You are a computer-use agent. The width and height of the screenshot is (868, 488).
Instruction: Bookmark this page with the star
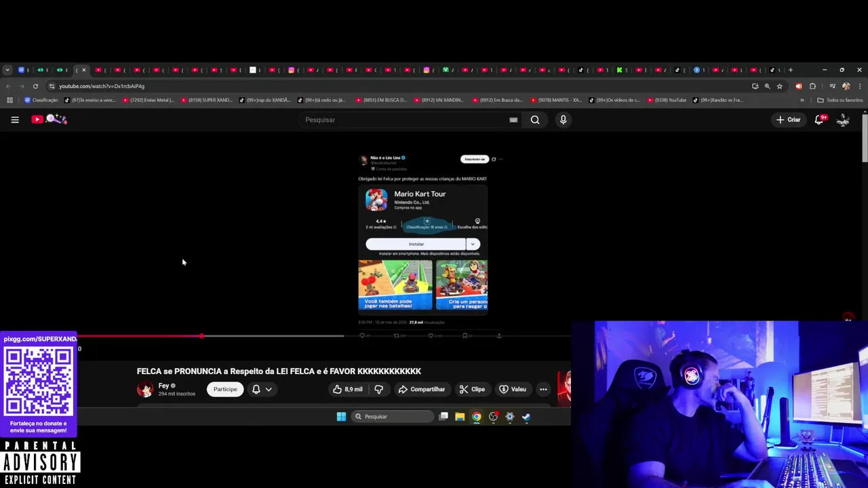780,86
